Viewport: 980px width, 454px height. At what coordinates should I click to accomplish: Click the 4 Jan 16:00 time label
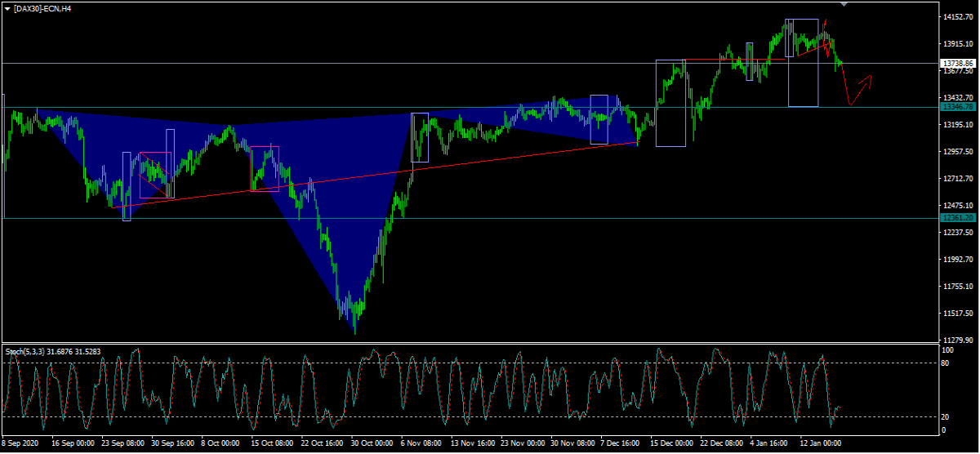click(x=769, y=443)
